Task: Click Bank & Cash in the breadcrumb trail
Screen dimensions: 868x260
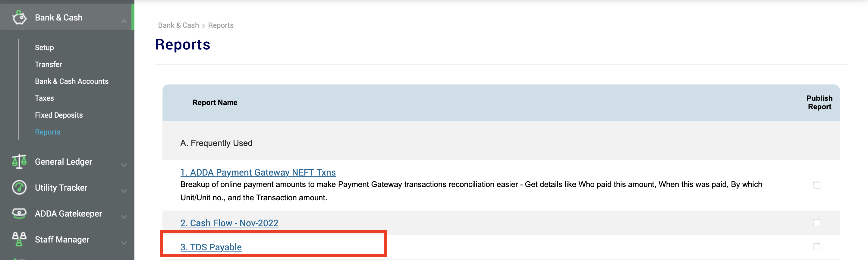Action: [178, 25]
